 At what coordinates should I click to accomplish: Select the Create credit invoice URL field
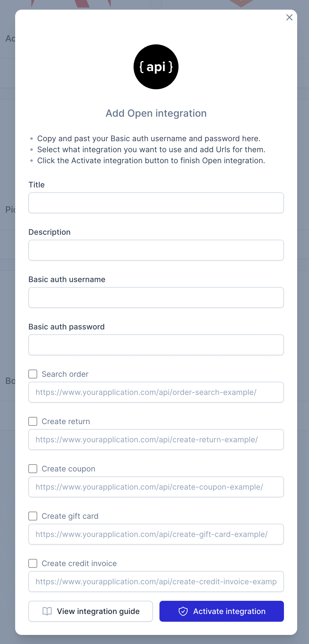point(156,582)
